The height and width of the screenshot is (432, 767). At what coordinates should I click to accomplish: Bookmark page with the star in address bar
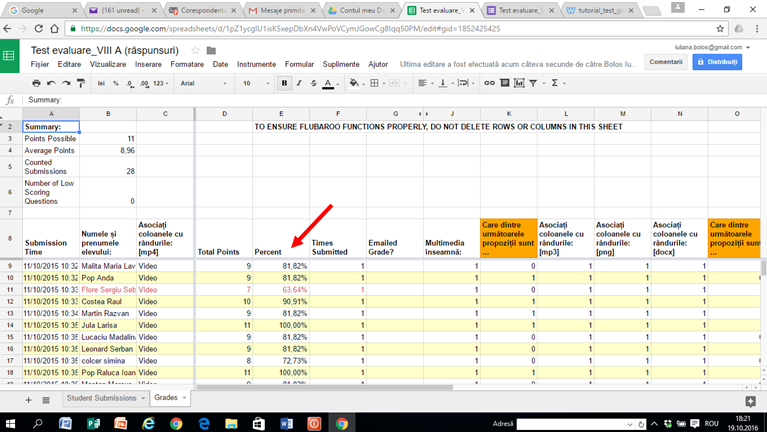(720, 28)
